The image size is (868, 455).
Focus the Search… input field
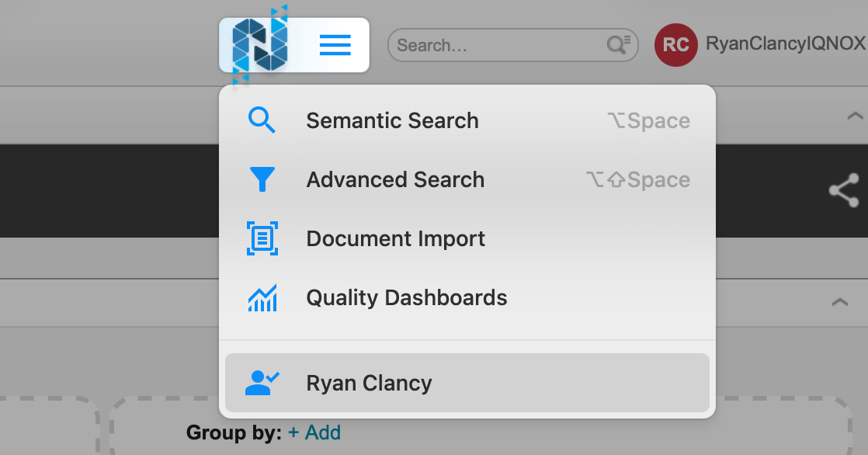497,46
